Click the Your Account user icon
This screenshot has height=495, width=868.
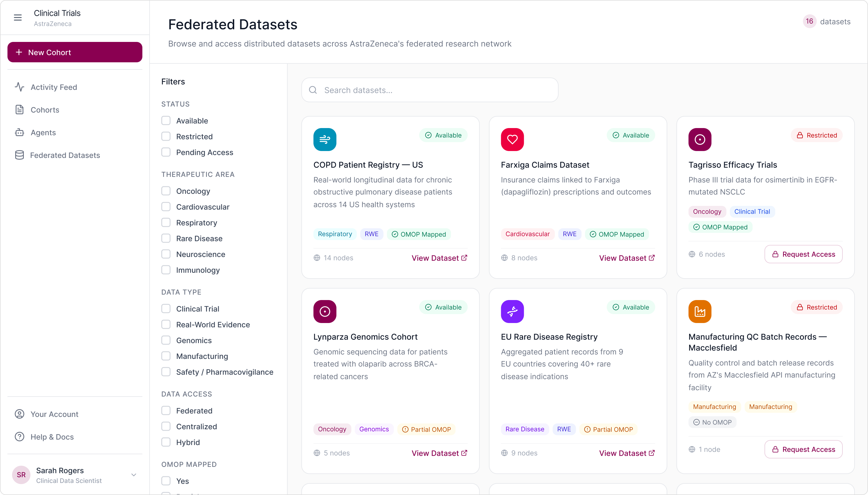[19, 414]
